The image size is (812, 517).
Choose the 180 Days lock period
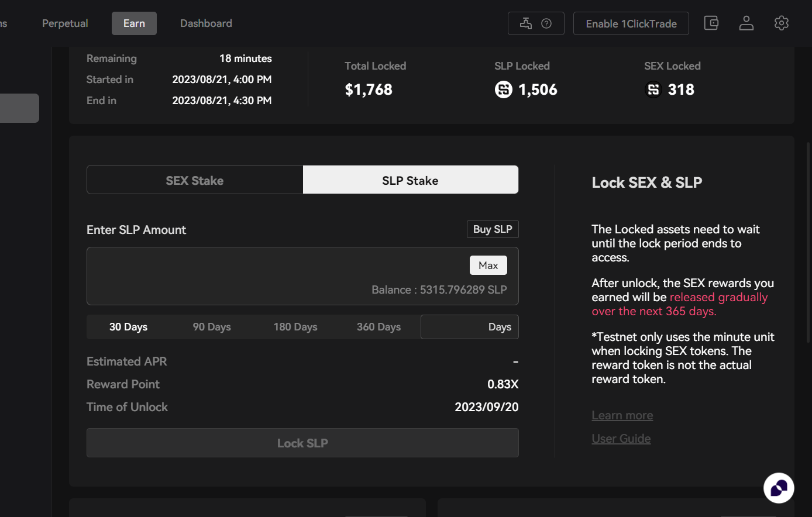pos(295,327)
